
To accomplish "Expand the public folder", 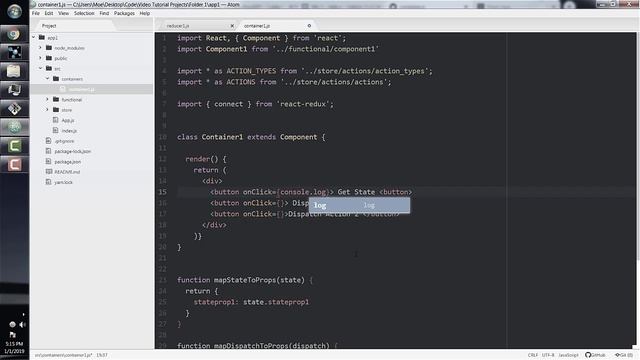I will (40, 58).
